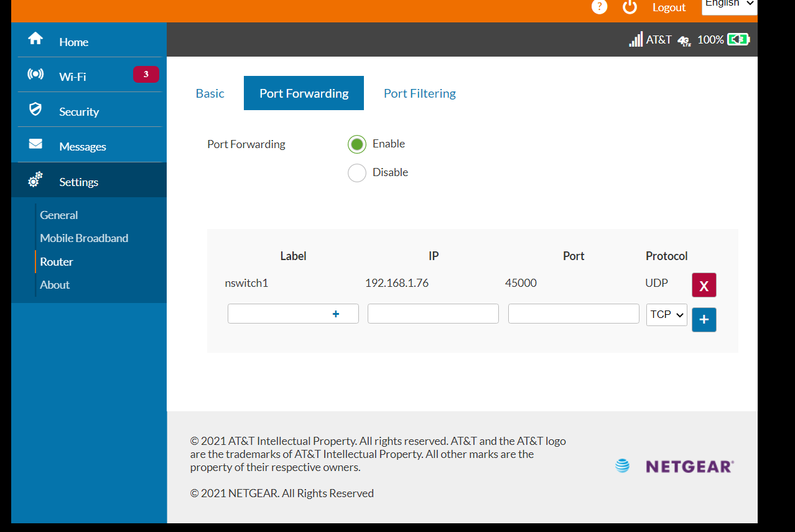795x532 pixels.
Task: Delete the nswitch1 forwarding rule
Action: [x=704, y=285]
